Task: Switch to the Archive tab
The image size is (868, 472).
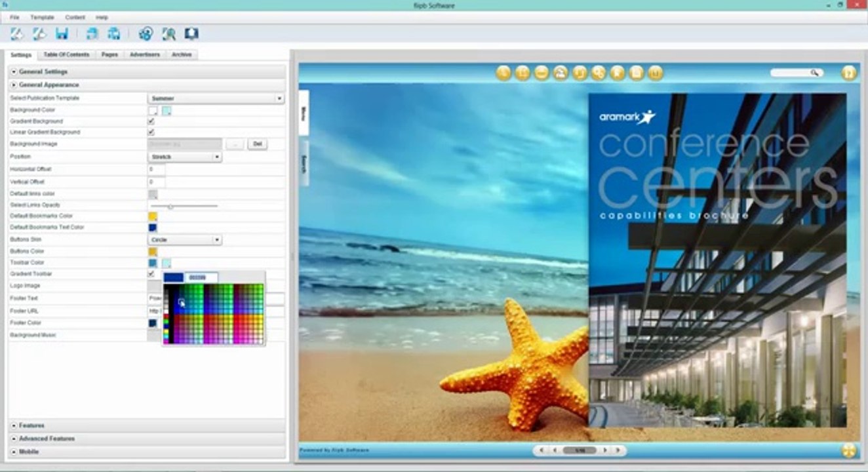Action: (182, 54)
